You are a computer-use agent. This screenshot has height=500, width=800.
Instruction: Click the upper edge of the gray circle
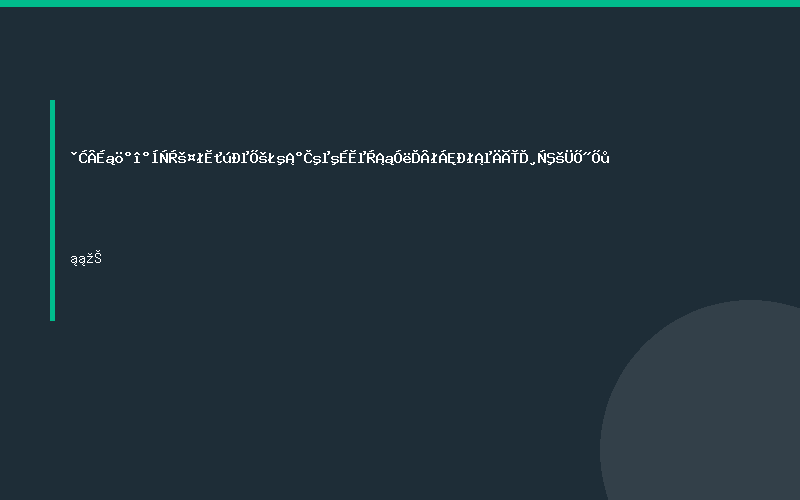(x=750, y=302)
